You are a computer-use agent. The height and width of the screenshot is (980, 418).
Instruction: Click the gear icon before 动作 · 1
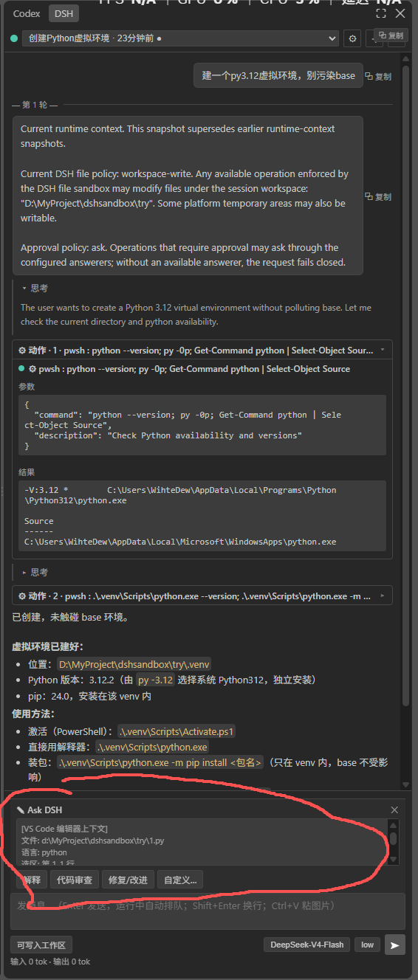coord(22,350)
